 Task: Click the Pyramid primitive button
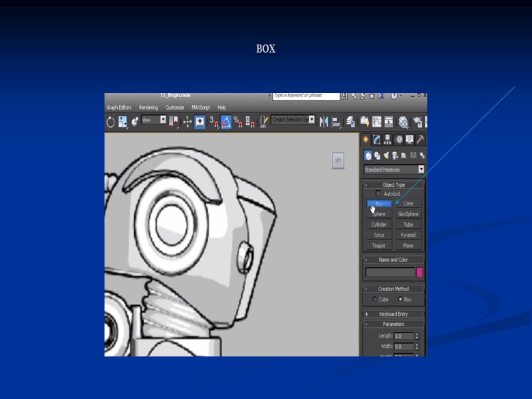[408, 235]
